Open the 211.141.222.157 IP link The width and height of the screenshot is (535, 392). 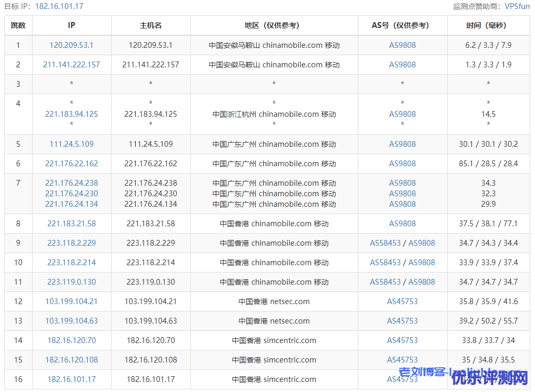click(x=72, y=65)
